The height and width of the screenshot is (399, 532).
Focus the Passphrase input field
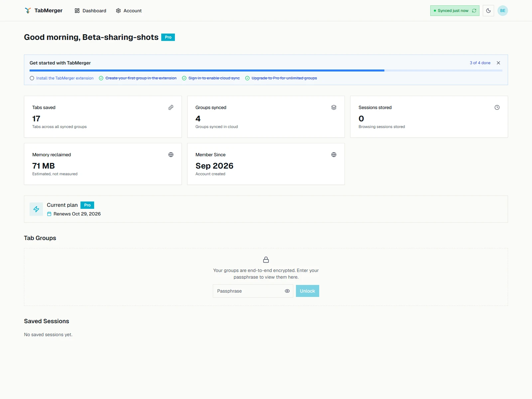(x=253, y=291)
